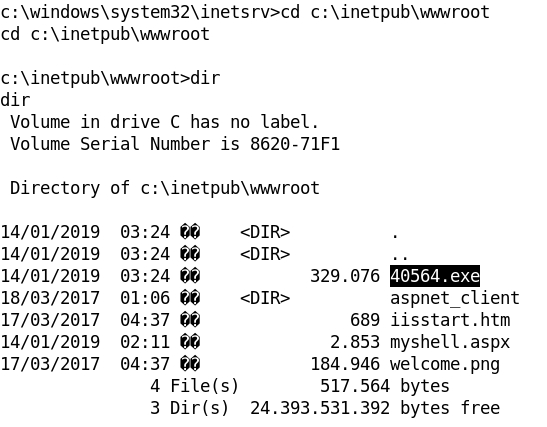Click the '3 Dir(s)' summary text
The image size is (547, 427).
(189, 408)
